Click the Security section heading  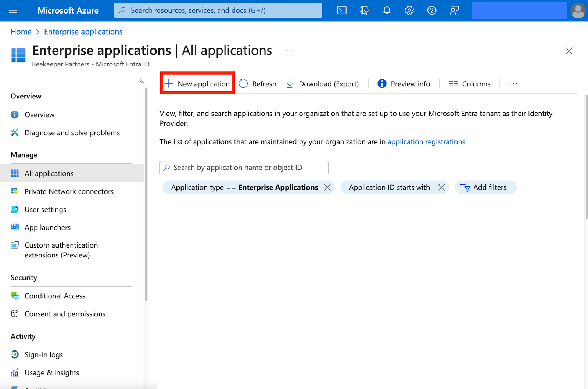(24, 278)
